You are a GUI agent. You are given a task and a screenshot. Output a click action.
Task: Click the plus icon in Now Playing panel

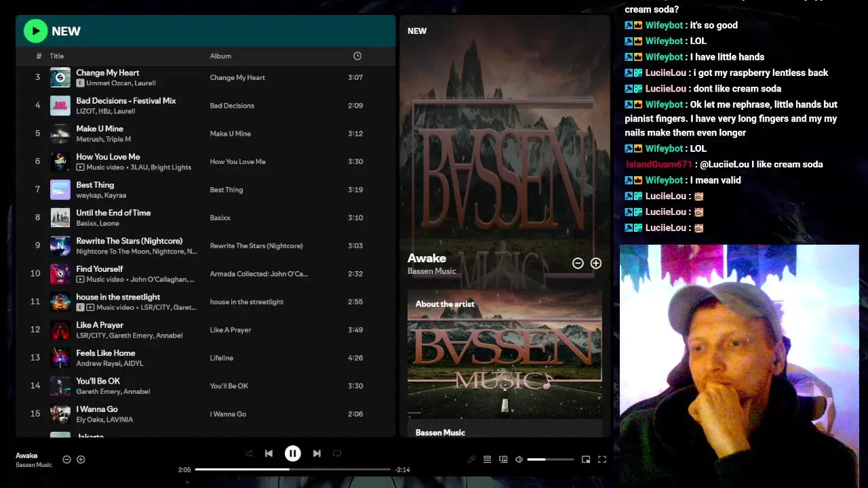pyautogui.click(x=596, y=263)
